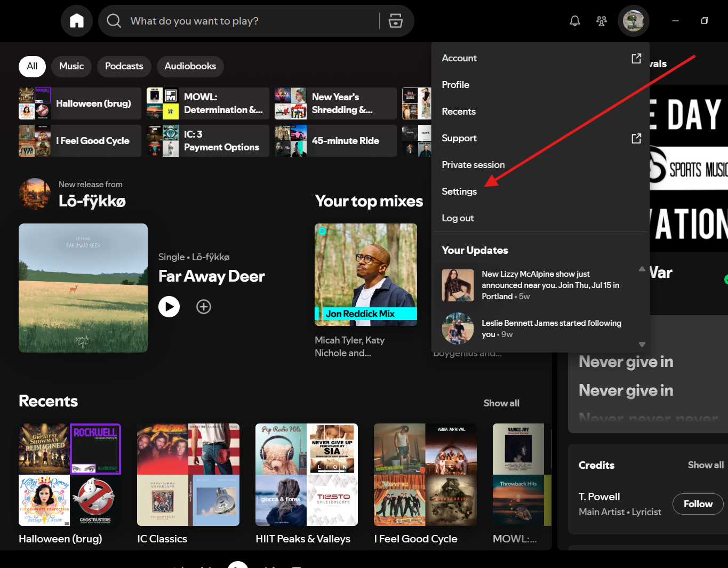Image resolution: width=728 pixels, height=568 pixels.
Task: Open Settings from the profile menu
Action: point(540,191)
